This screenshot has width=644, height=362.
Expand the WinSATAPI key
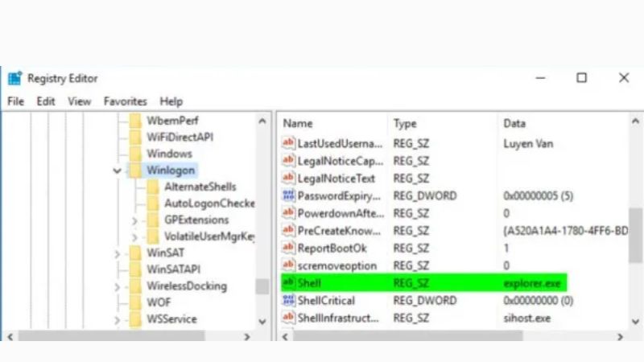[118, 269]
